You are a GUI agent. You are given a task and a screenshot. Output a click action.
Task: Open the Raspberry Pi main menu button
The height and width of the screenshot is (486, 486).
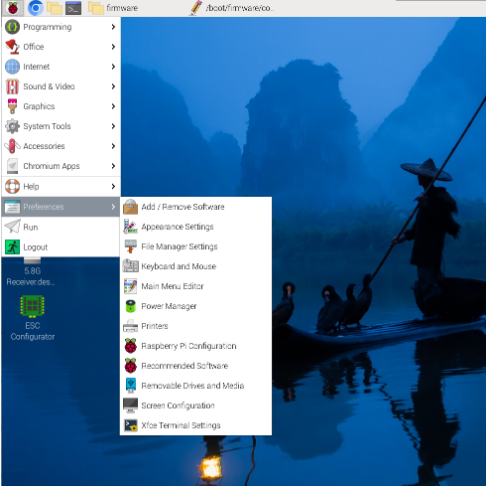click(x=13, y=8)
